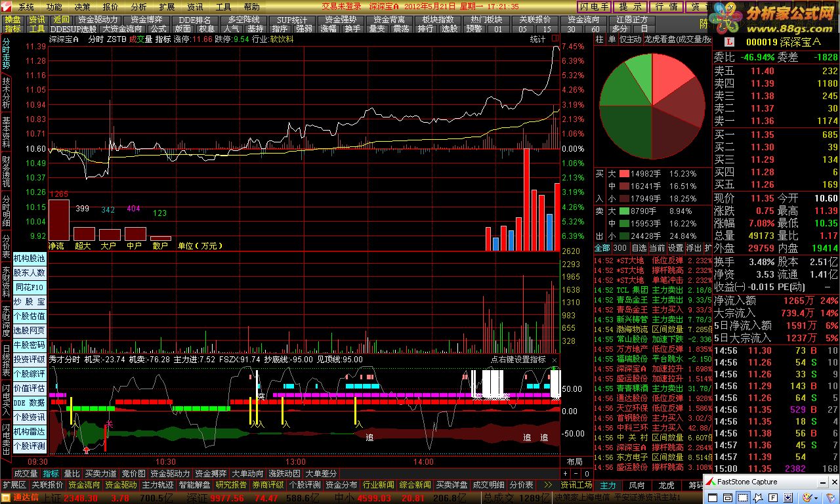Click the 热门板块 toolbar button
This screenshot has width=840, height=504.
tap(486, 20)
